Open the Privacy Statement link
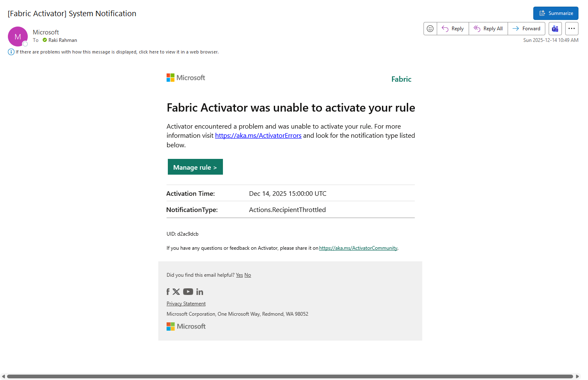588x380 pixels. tap(186, 304)
